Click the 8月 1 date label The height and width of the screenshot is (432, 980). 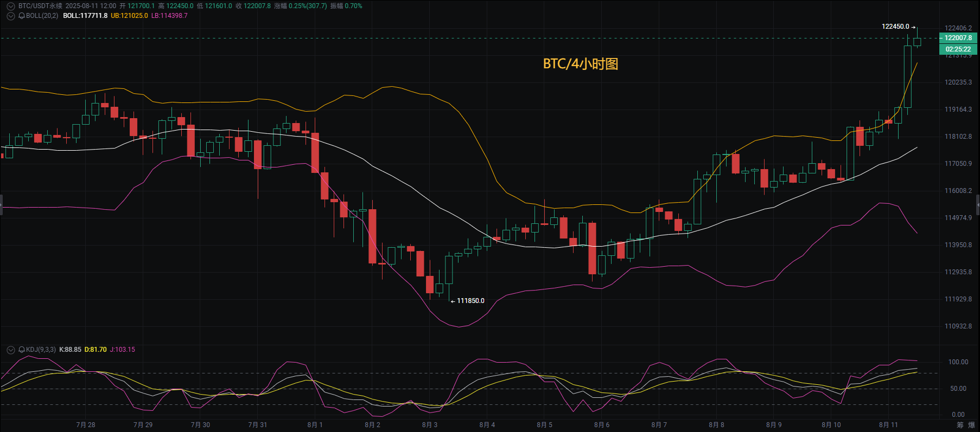pos(315,425)
